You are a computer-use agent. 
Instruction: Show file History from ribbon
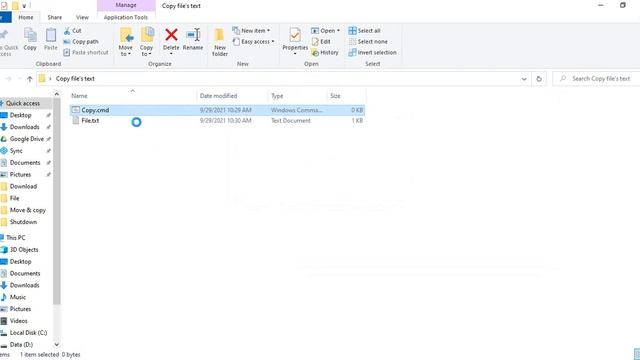click(325, 53)
